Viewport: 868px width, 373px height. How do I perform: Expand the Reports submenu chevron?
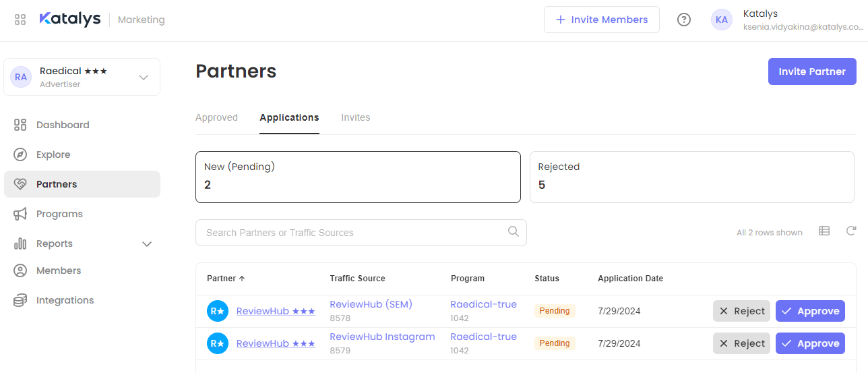(147, 243)
